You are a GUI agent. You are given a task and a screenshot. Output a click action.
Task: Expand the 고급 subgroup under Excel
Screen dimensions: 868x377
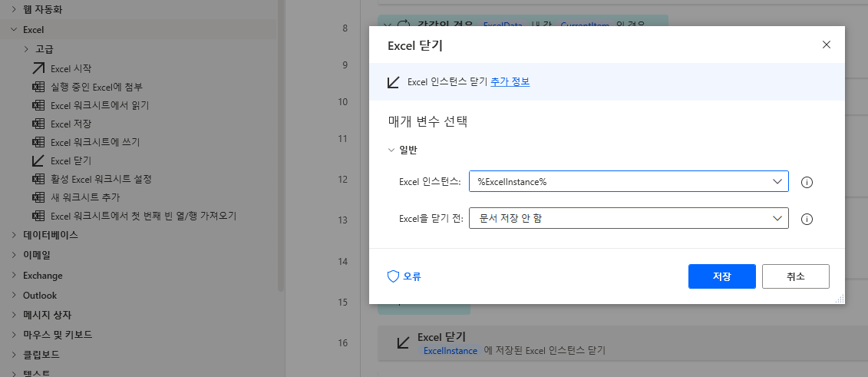pyautogui.click(x=26, y=49)
